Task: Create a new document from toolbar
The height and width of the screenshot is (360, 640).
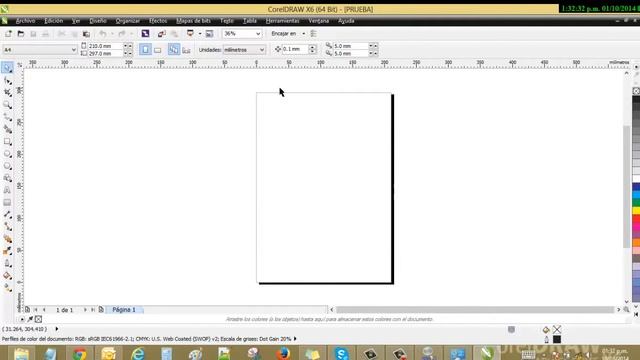Action: [8, 33]
